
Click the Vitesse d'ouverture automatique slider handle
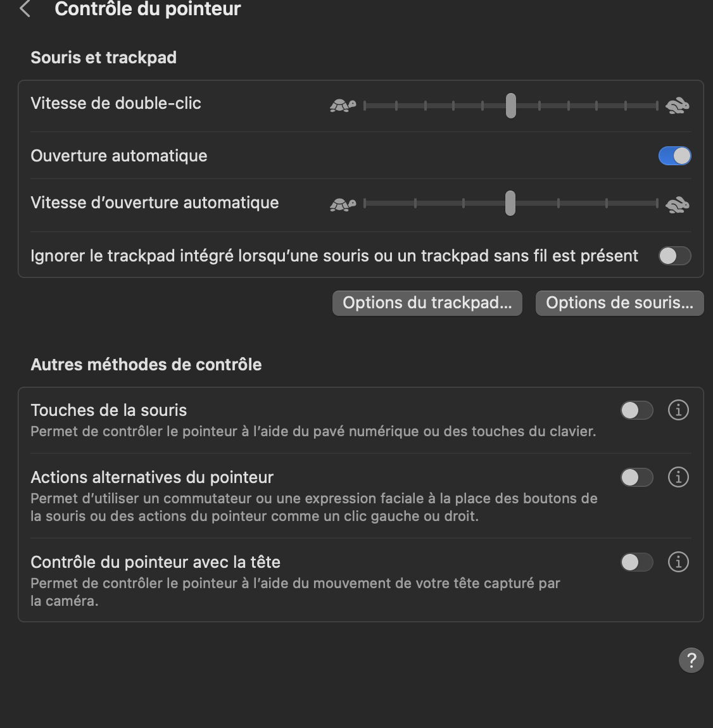(510, 203)
